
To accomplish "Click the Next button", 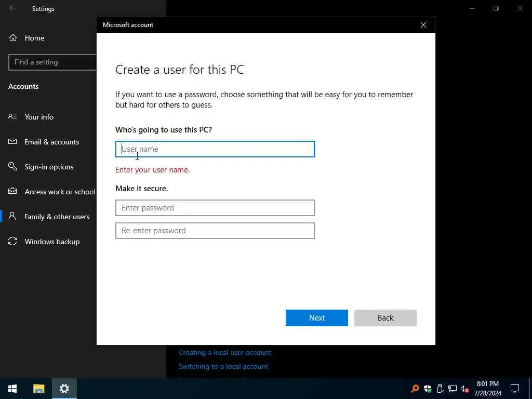I will tap(316, 317).
